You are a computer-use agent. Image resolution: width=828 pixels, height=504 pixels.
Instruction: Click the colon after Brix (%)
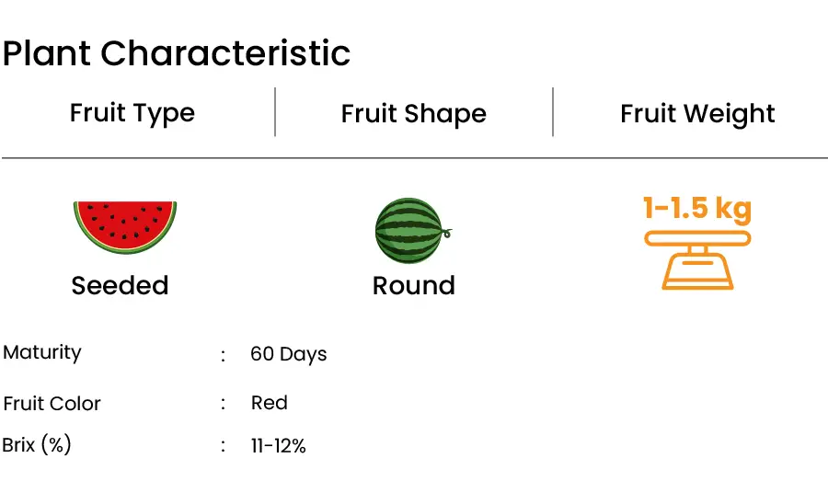click(223, 446)
